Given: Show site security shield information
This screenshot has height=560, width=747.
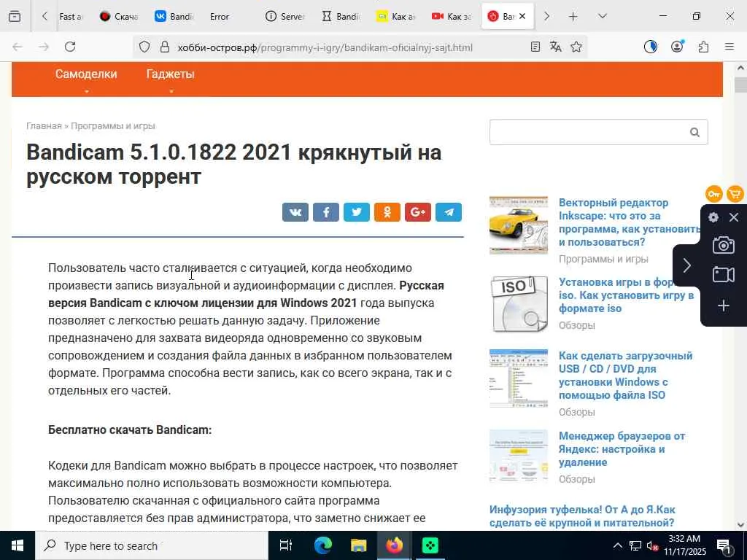Looking at the screenshot, I should click(144, 47).
